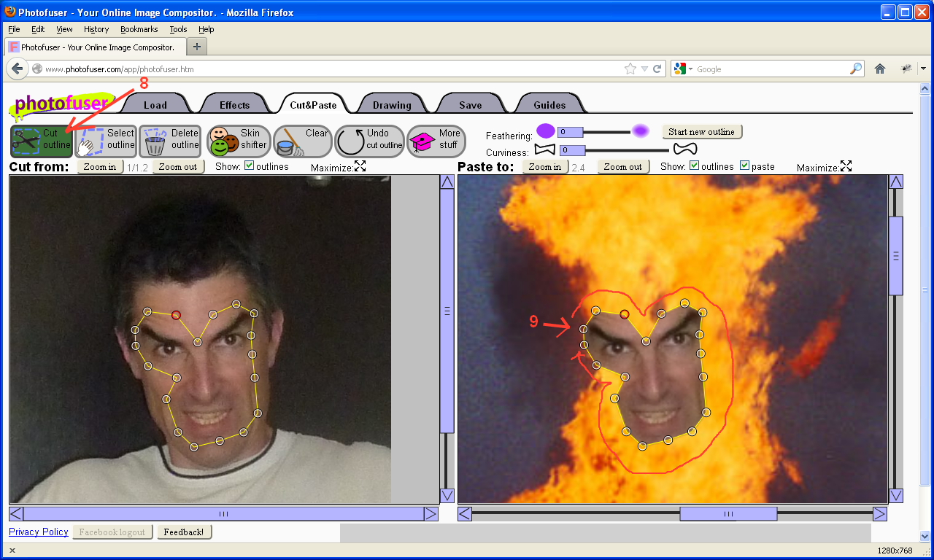Open the Help menu
934x560 pixels.
point(207,29)
